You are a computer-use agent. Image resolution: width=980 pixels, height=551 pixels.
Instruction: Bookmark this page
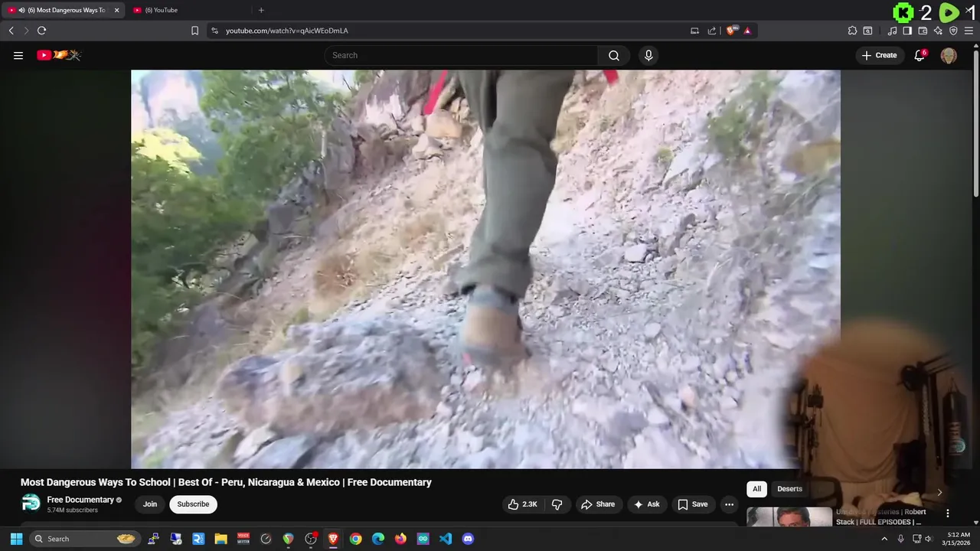[x=194, y=31]
